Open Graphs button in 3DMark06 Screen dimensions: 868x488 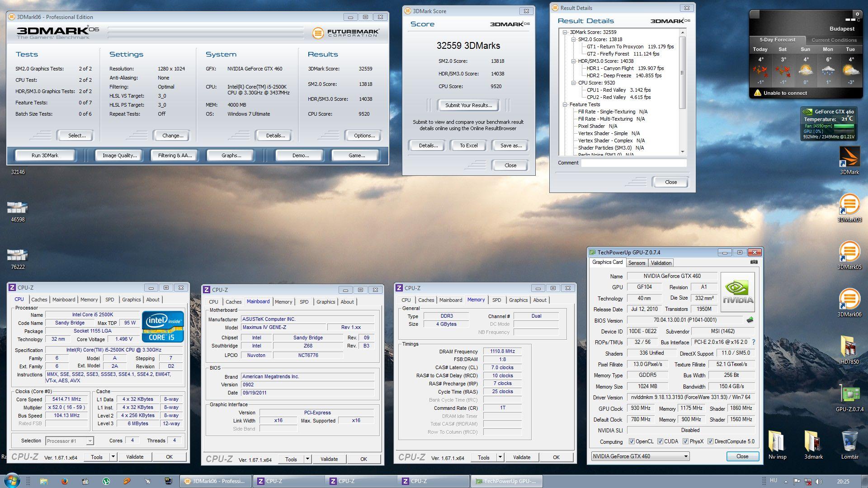(x=231, y=155)
